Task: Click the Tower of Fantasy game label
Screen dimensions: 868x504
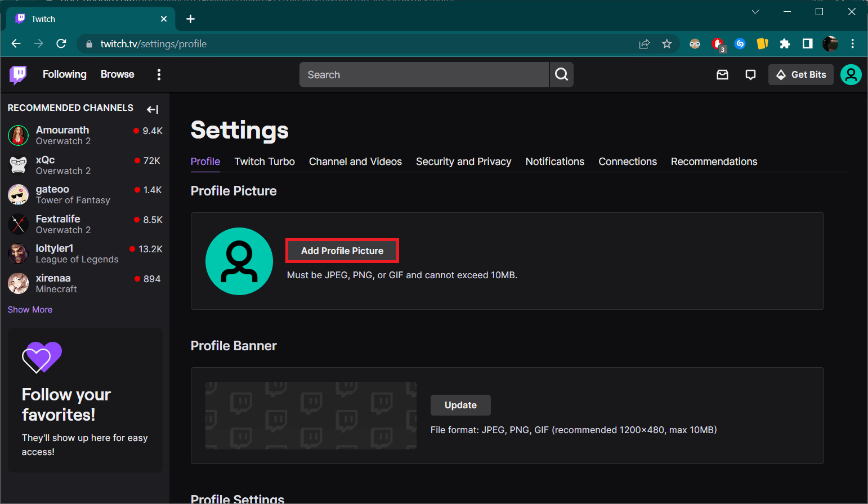Action: tap(73, 200)
